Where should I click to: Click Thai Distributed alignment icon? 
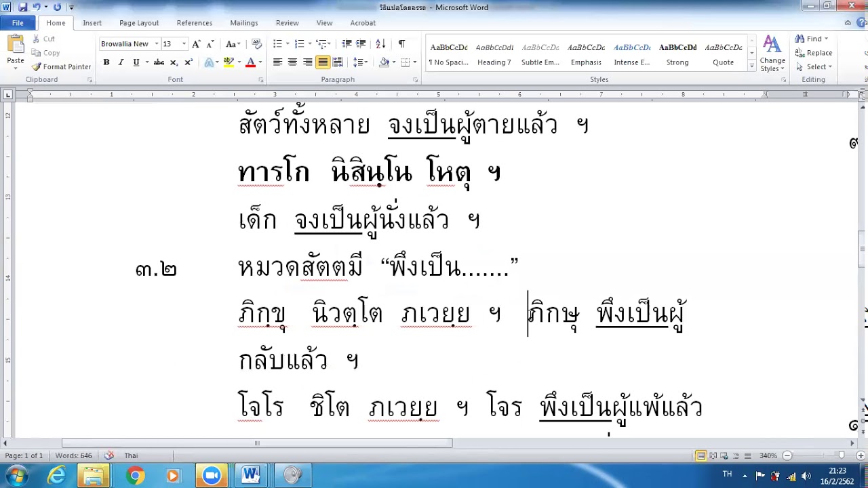point(338,62)
